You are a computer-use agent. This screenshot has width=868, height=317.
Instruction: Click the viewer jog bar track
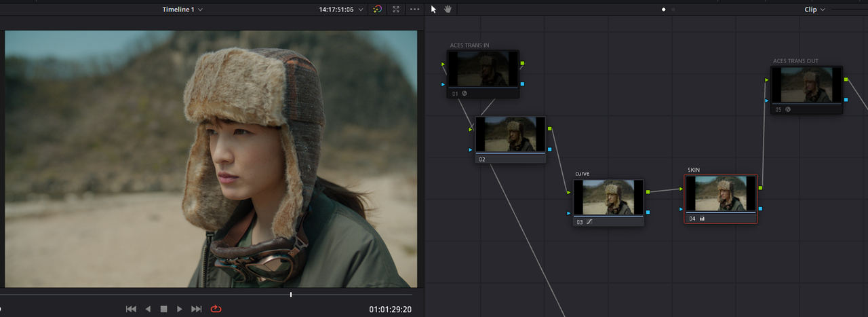(206, 295)
